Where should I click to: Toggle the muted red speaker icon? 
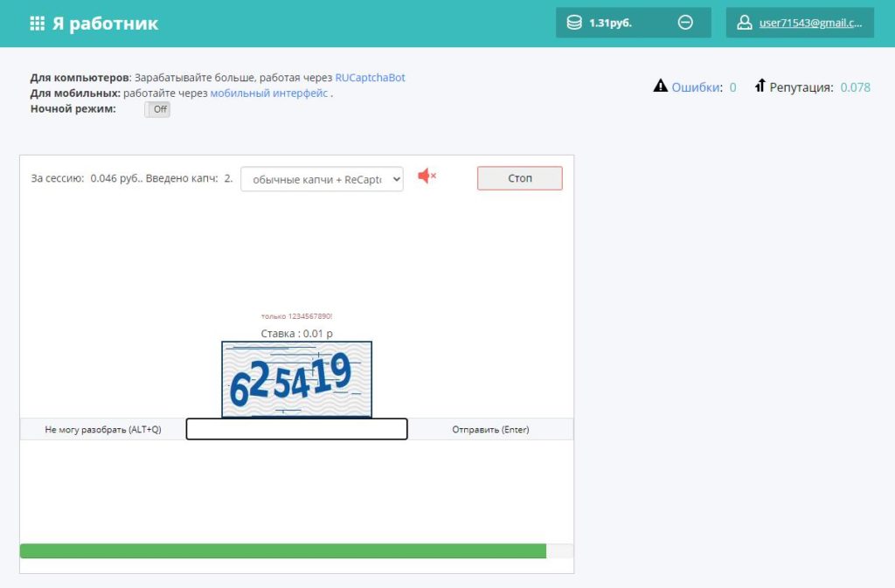(427, 176)
